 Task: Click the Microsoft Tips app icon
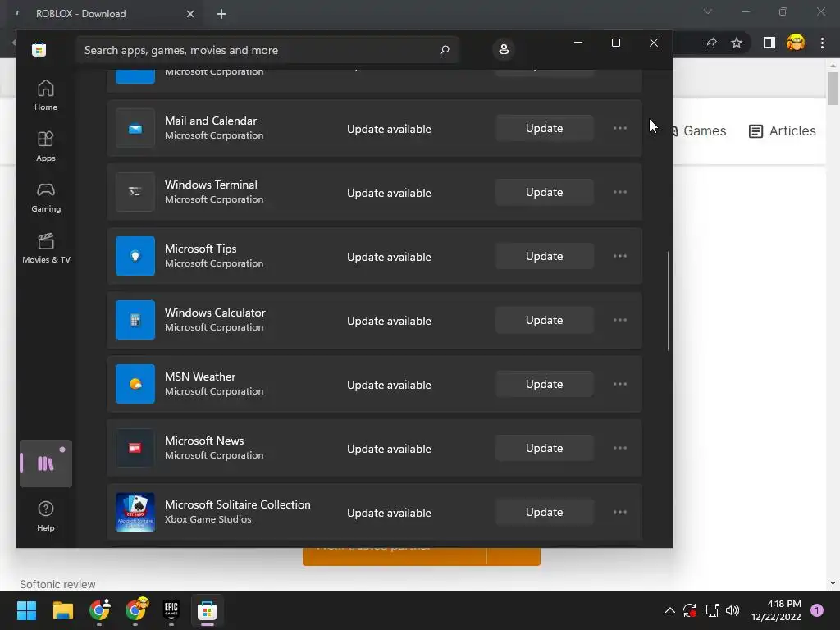coord(135,256)
